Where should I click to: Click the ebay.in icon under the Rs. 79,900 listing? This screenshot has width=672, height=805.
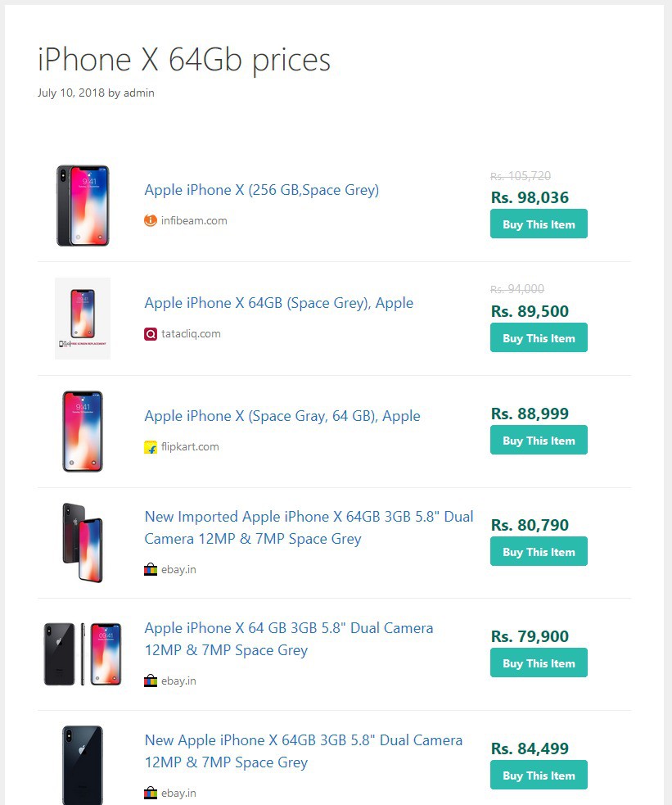[151, 681]
